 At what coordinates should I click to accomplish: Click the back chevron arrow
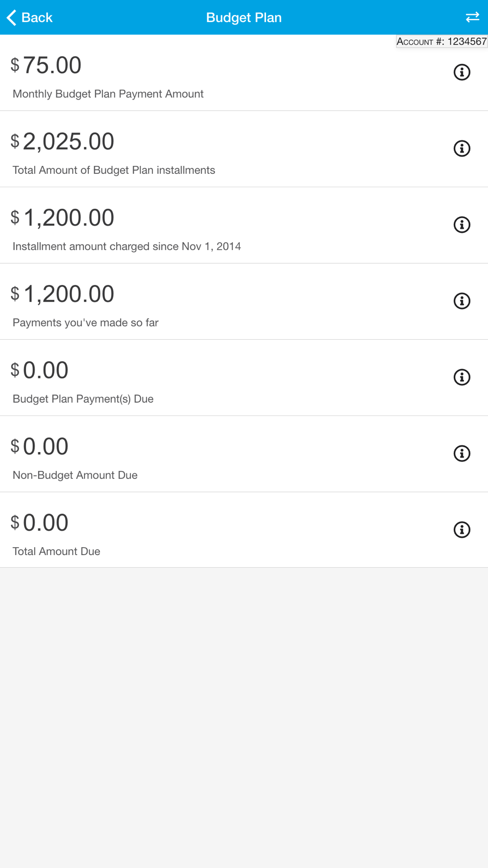click(12, 18)
